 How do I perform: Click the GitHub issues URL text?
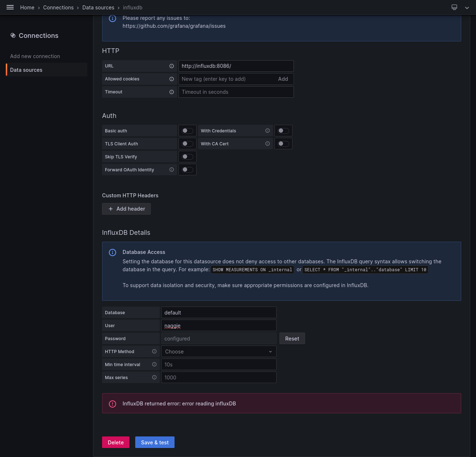174,26
